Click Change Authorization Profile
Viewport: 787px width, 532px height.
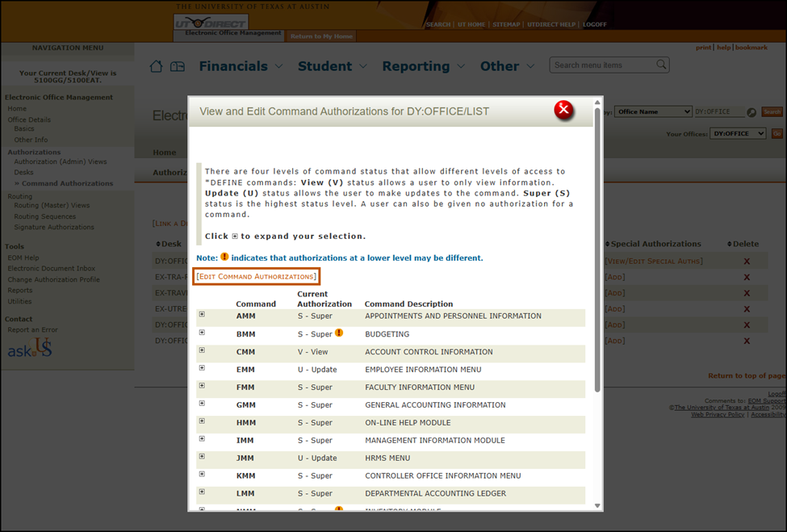pyautogui.click(x=54, y=279)
